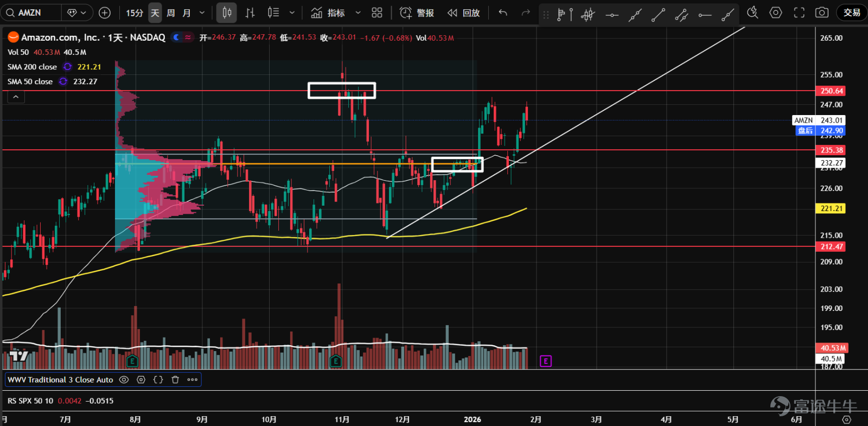Click the Vol 50 legend label
The height and width of the screenshot is (426, 868).
pos(18,52)
